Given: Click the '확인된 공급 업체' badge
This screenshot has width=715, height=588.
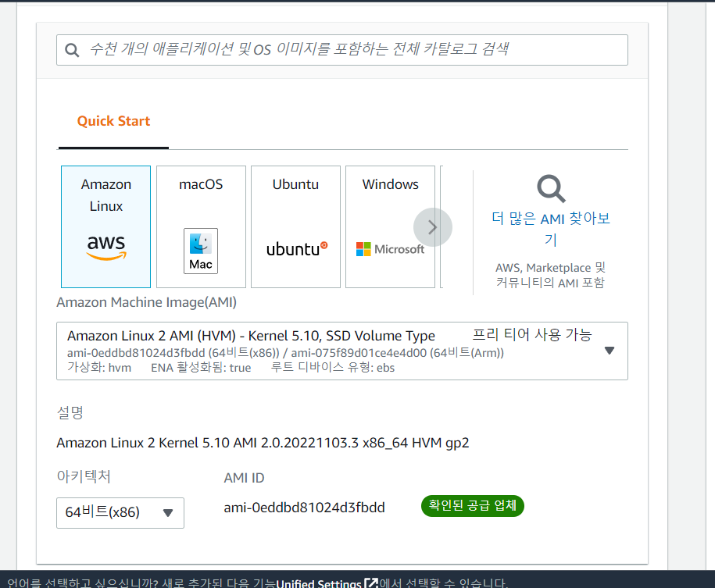Looking at the screenshot, I should (473, 506).
